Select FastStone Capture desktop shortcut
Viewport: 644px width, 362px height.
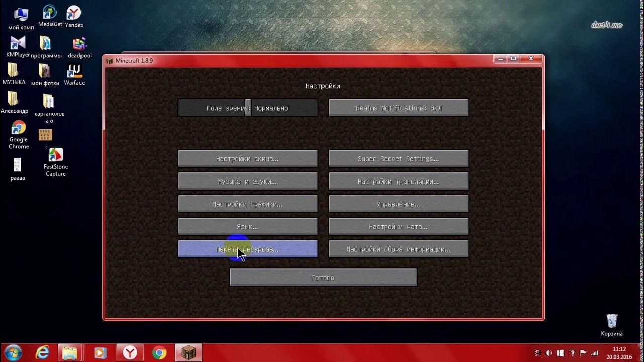tap(56, 162)
